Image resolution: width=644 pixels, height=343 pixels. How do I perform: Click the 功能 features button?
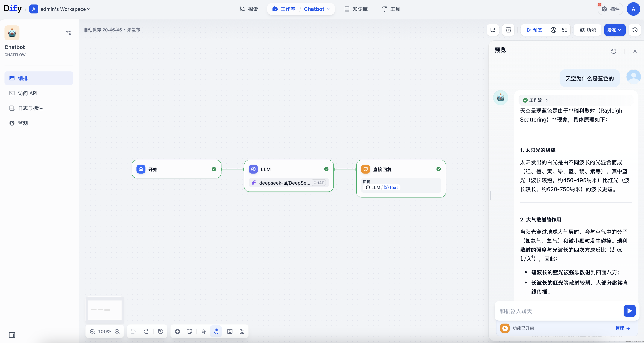tap(587, 30)
